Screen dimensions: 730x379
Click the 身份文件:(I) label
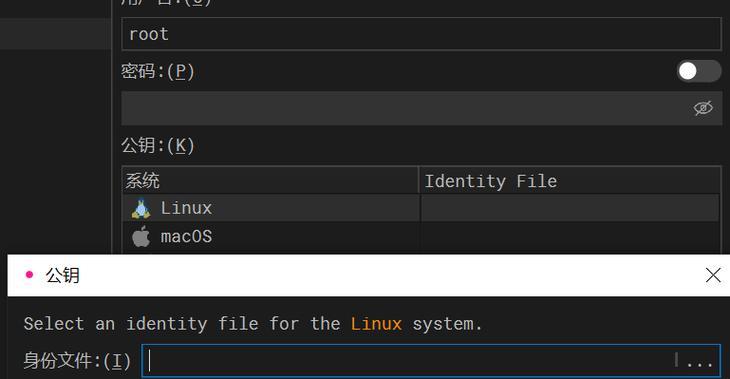coord(77,361)
